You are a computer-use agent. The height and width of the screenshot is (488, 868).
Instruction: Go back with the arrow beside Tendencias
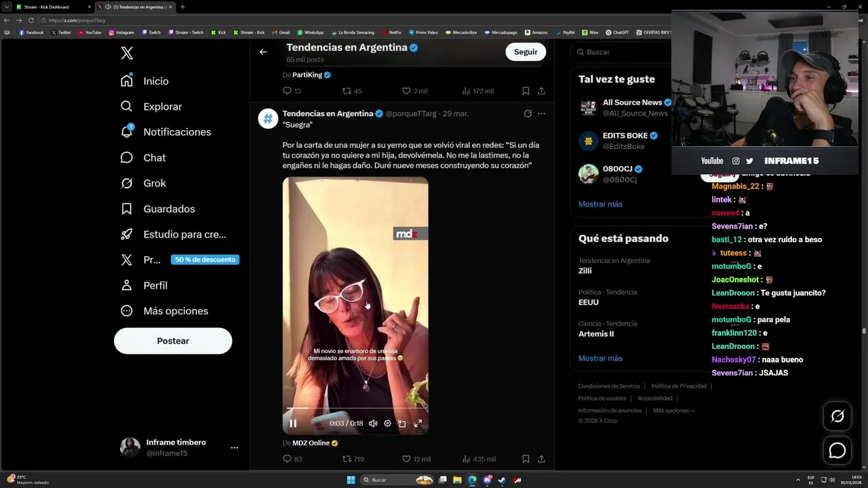pos(263,52)
